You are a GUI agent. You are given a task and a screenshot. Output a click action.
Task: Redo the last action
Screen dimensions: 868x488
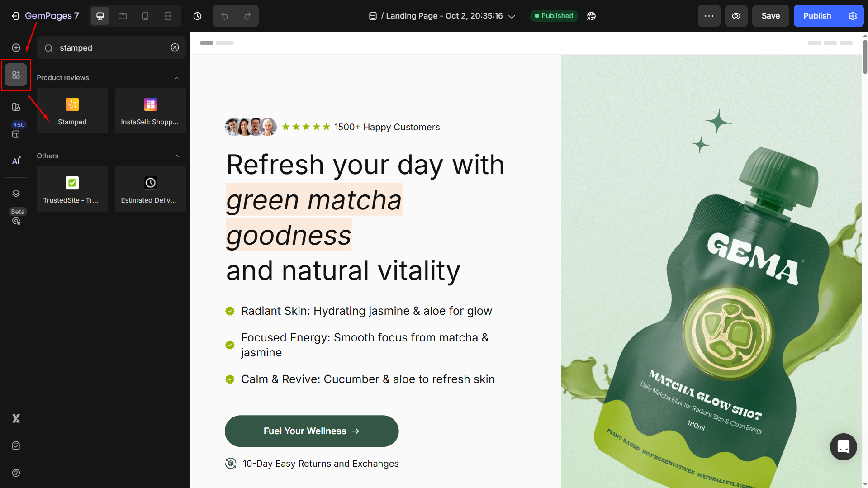pyautogui.click(x=247, y=16)
